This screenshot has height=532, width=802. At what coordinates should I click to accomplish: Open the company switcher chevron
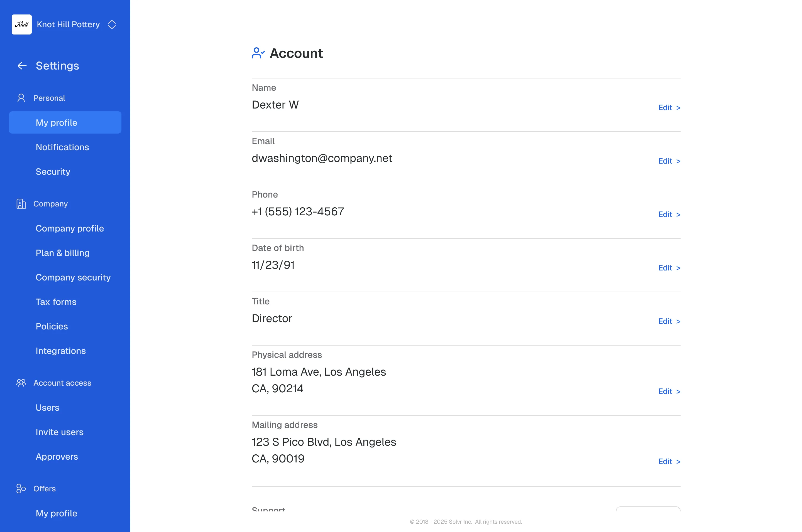point(112,24)
